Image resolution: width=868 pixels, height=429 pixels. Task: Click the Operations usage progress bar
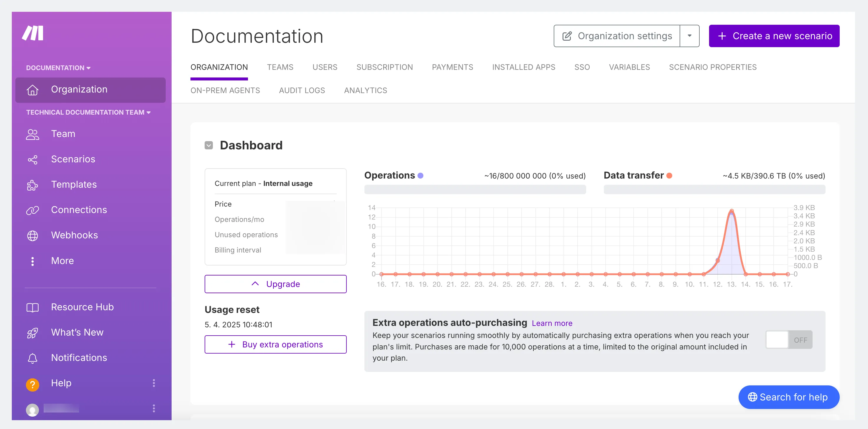(475, 189)
